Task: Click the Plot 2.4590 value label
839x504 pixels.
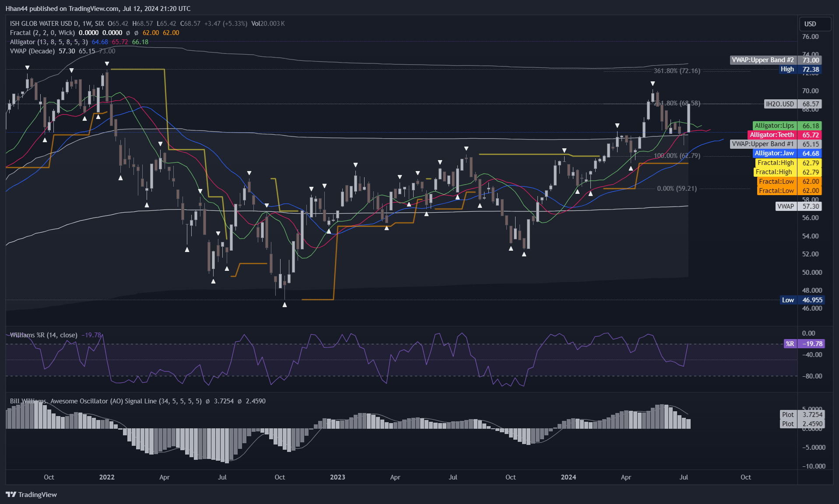Action: 803,424
